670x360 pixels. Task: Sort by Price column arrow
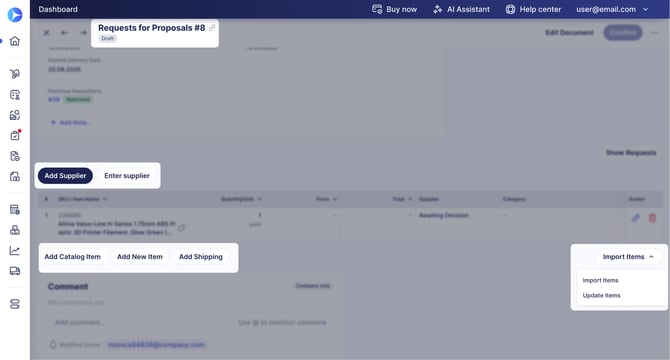pos(335,199)
